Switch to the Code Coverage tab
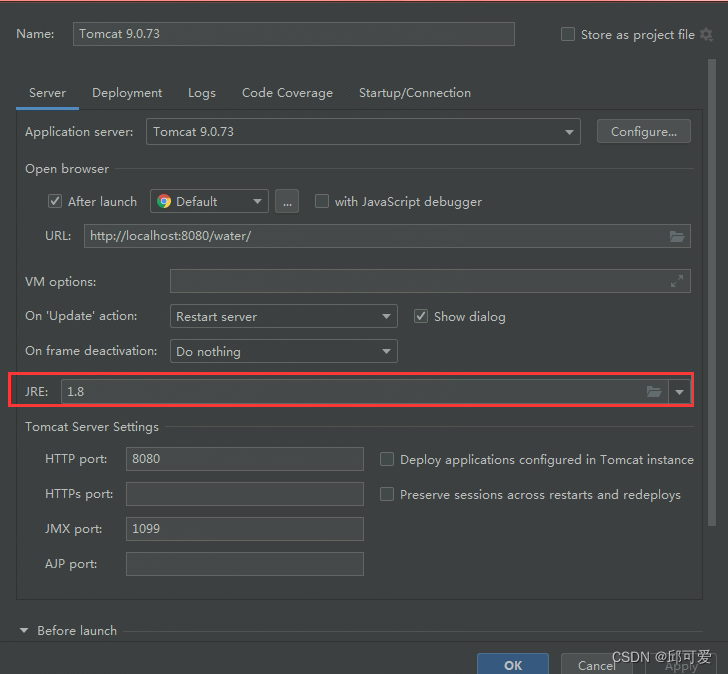The image size is (728, 674). coord(287,93)
